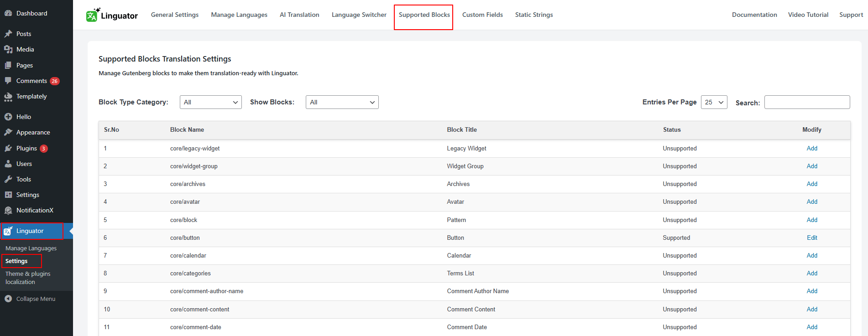Click the NotificationX icon
This screenshot has width=868, height=336.
[x=8, y=210]
